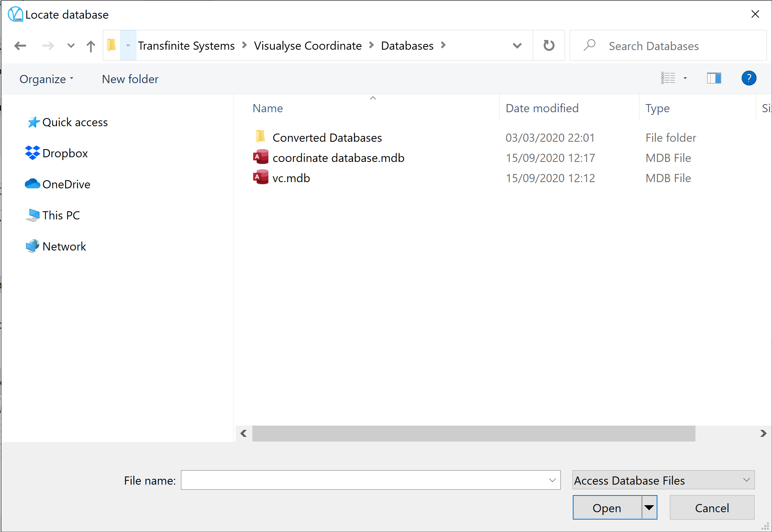Click the New folder menu item

click(x=130, y=78)
